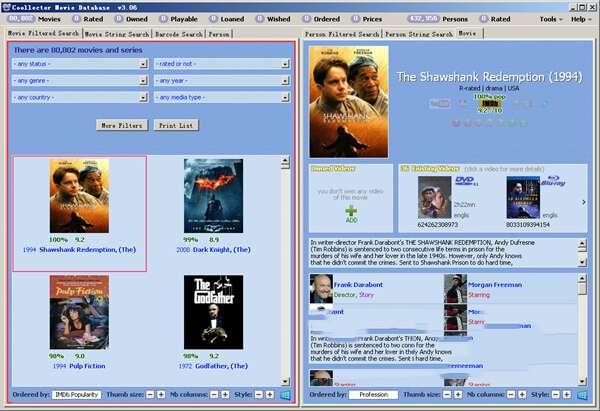Click the next arrow in existing videos
The image size is (600, 411).
coord(584,201)
